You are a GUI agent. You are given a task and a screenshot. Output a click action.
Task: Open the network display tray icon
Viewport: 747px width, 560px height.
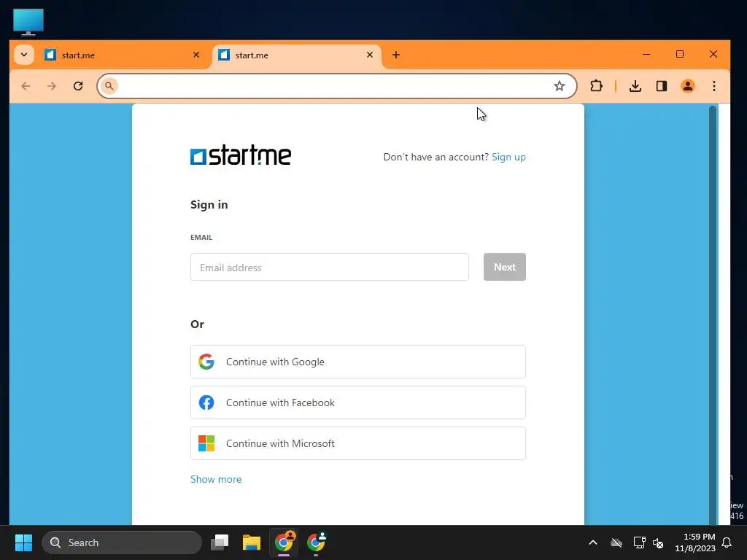tap(639, 542)
